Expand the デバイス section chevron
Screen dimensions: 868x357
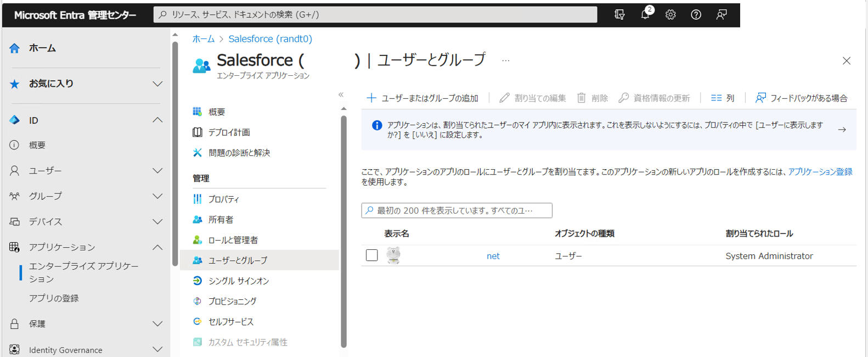point(157,222)
